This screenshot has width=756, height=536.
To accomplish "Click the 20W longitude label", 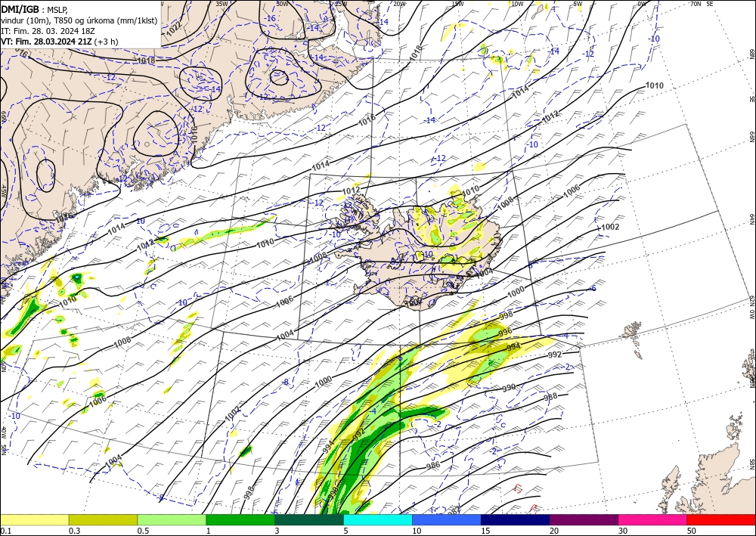I will (398, 4).
